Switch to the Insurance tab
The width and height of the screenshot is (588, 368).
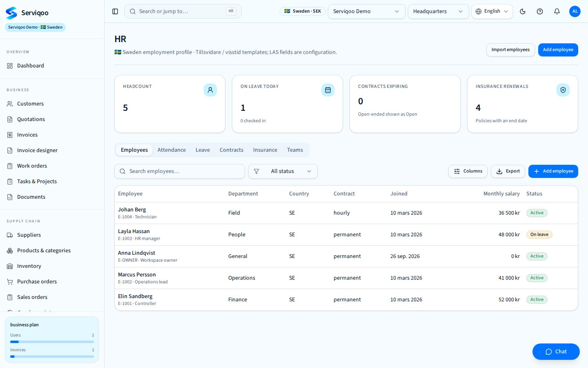coord(265,150)
